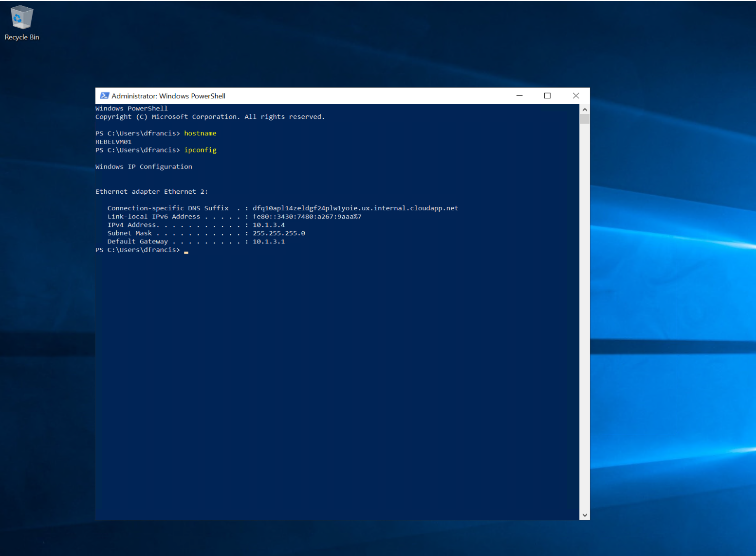Image resolution: width=756 pixels, height=556 pixels.
Task: Click the 'ipconfig' command text
Action: coord(200,150)
